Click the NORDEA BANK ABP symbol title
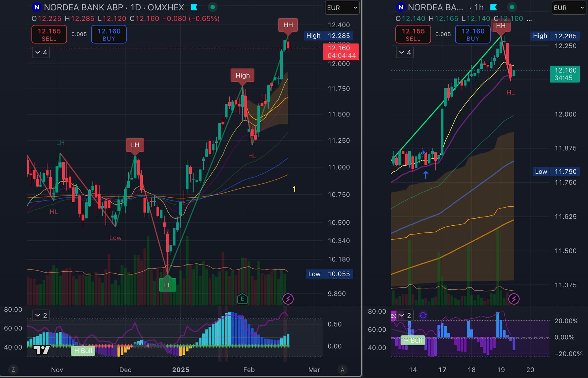This screenshot has height=378, width=588. 83,7
